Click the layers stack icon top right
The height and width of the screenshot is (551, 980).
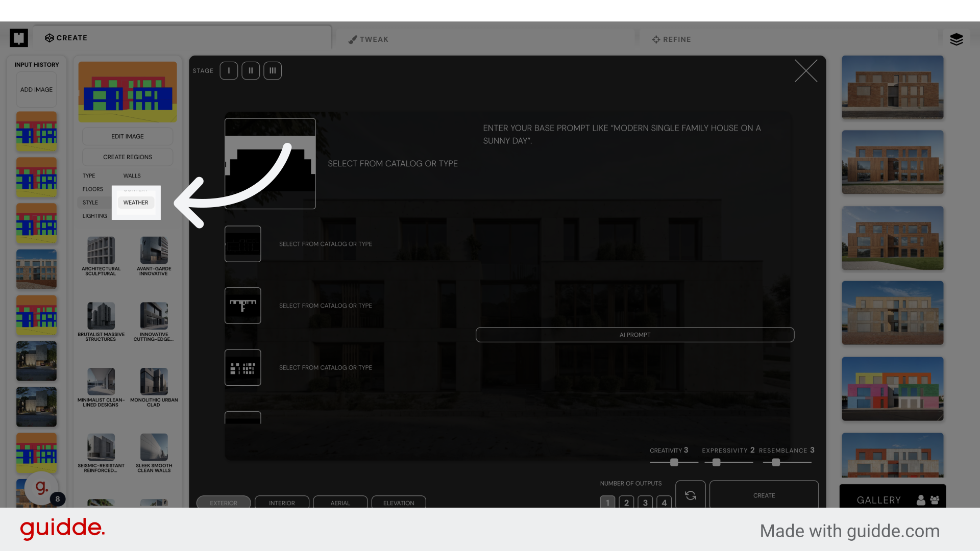tap(956, 39)
